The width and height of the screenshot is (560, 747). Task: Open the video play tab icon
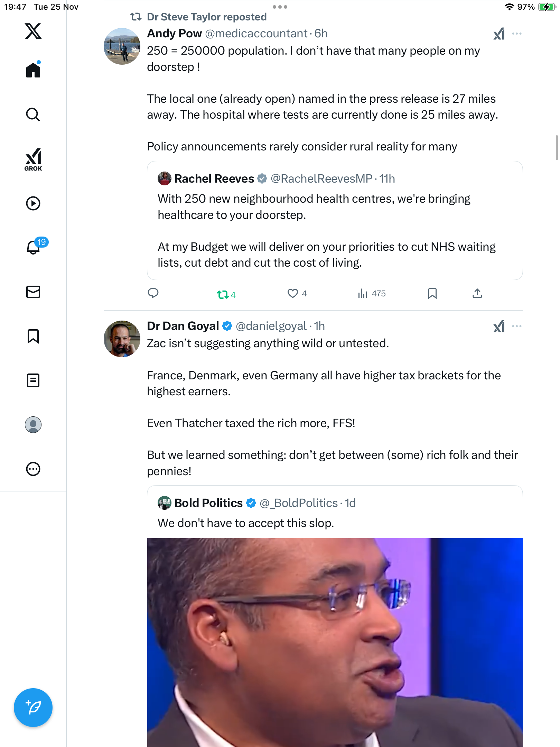(x=33, y=203)
